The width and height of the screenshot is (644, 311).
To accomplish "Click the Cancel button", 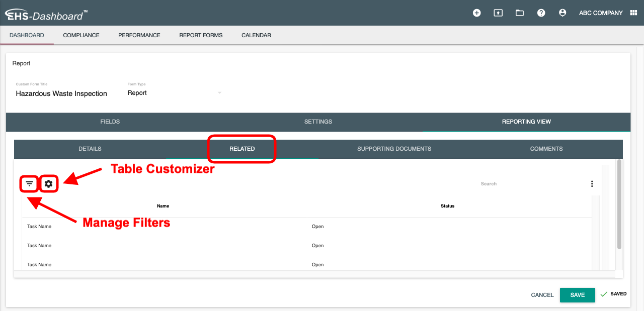I will click(x=542, y=295).
